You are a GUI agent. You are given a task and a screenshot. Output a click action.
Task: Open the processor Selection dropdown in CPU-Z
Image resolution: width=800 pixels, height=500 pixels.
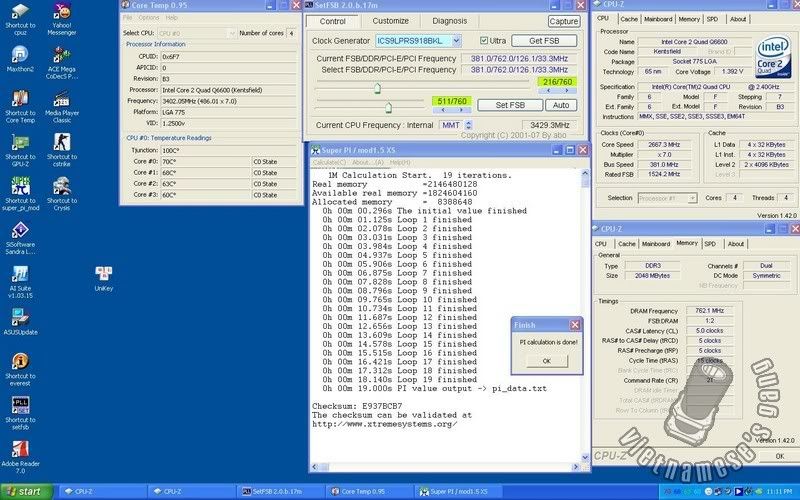click(692, 198)
